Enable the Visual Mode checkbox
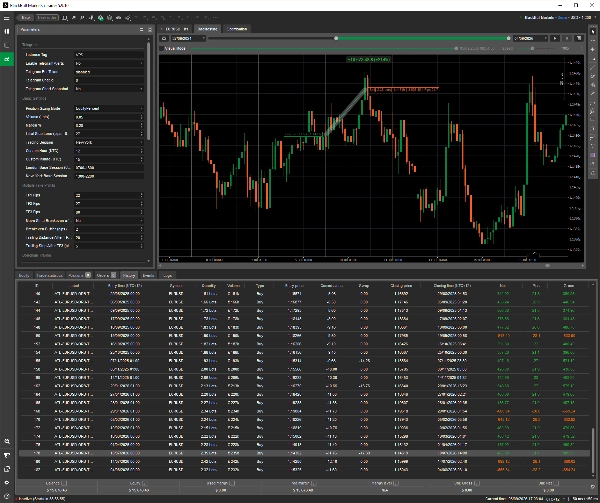The height and width of the screenshot is (503, 600). click(161, 49)
